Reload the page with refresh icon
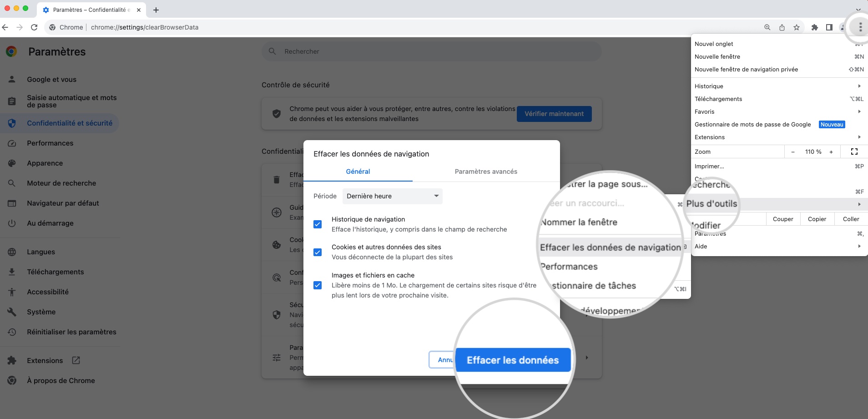Screen dimensions: 868x419 click(34, 27)
